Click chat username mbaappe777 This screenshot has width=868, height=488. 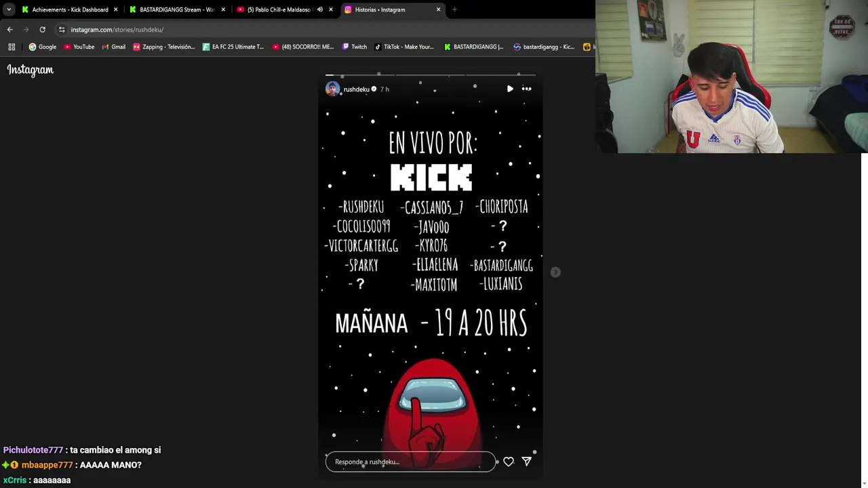point(47,465)
